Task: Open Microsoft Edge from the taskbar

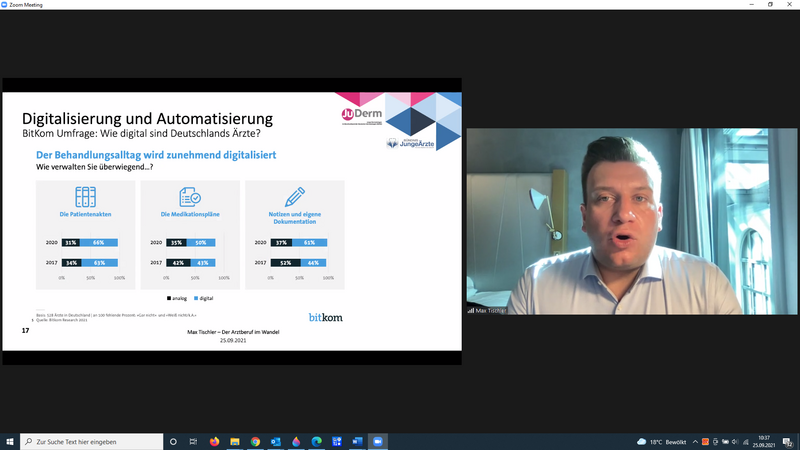Action: pos(317,441)
